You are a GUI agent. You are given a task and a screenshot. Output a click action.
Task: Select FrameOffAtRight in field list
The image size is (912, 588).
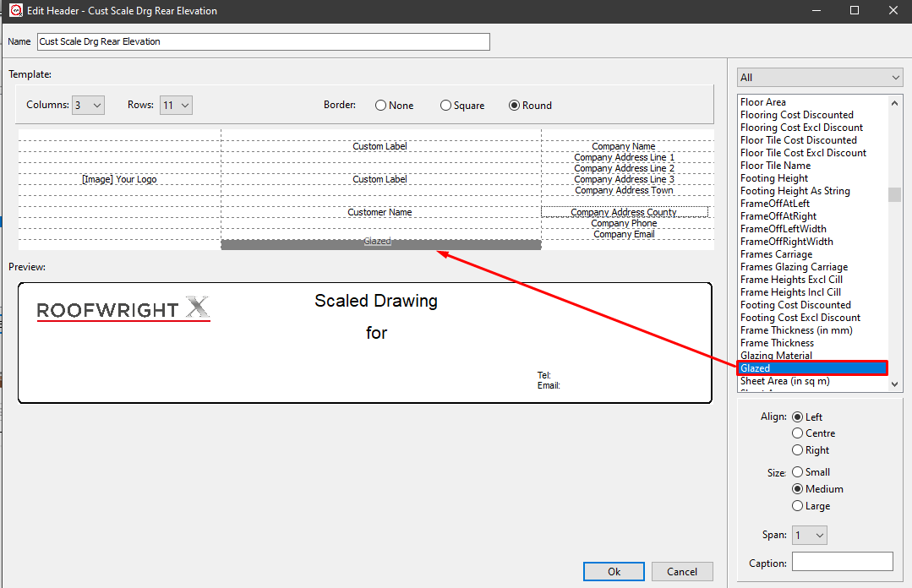click(x=778, y=216)
